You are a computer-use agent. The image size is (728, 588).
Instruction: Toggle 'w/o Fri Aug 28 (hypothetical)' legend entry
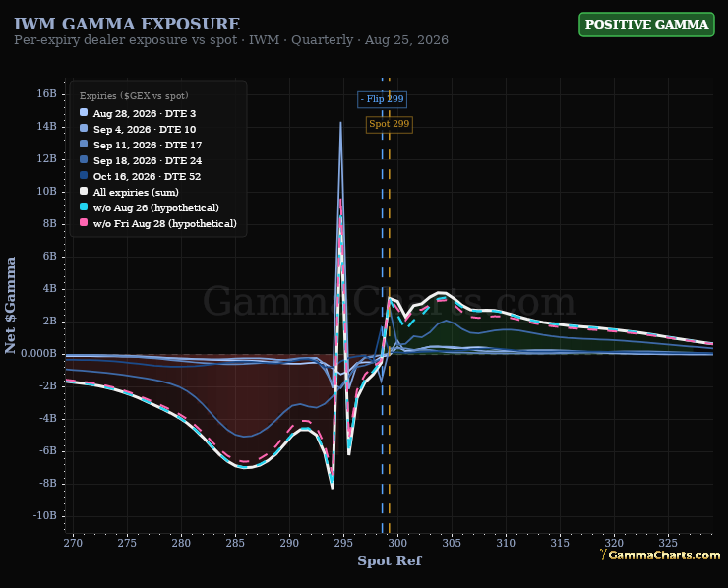(158, 223)
